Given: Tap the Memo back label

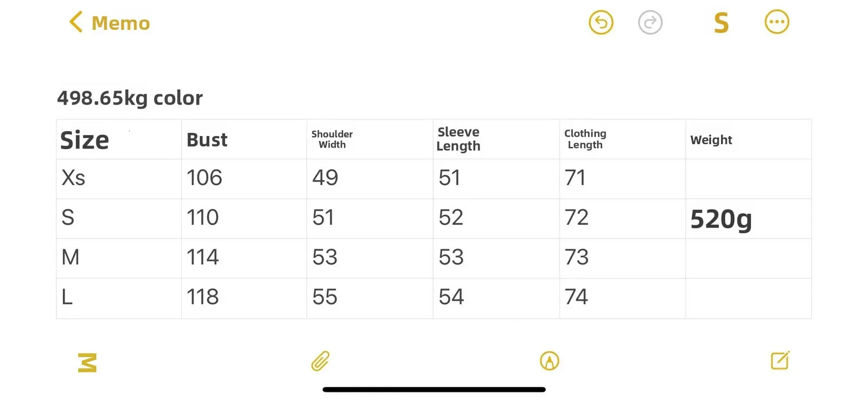Looking at the screenshot, I should [x=120, y=23].
